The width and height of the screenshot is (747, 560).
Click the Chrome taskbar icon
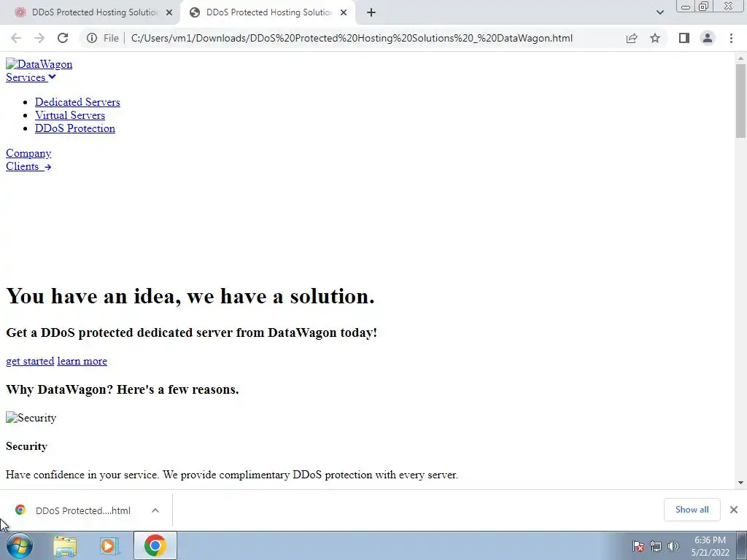point(155,545)
